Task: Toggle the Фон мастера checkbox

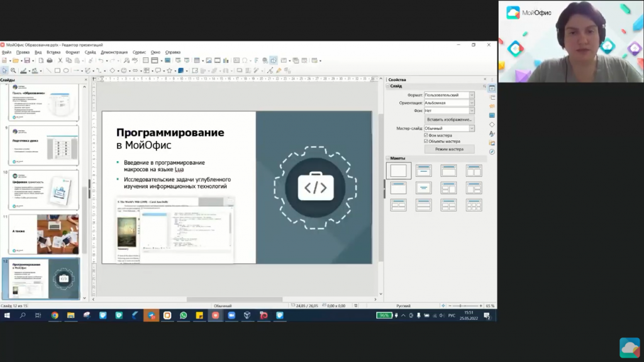Action: point(426,135)
